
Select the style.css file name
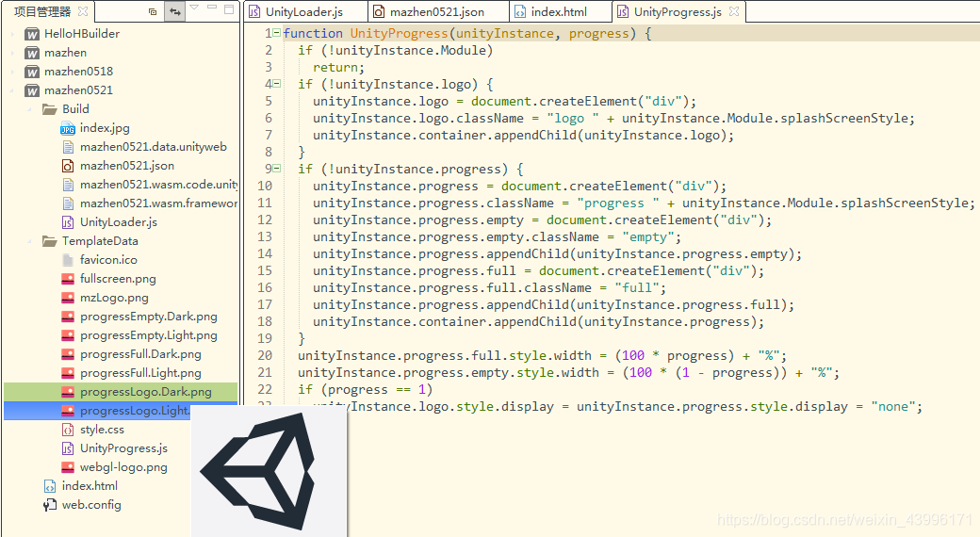click(102, 430)
